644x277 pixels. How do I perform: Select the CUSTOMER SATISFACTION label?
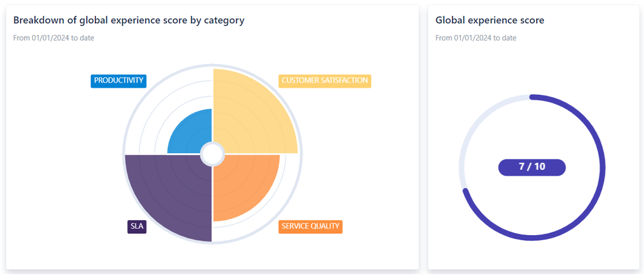[325, 81]
